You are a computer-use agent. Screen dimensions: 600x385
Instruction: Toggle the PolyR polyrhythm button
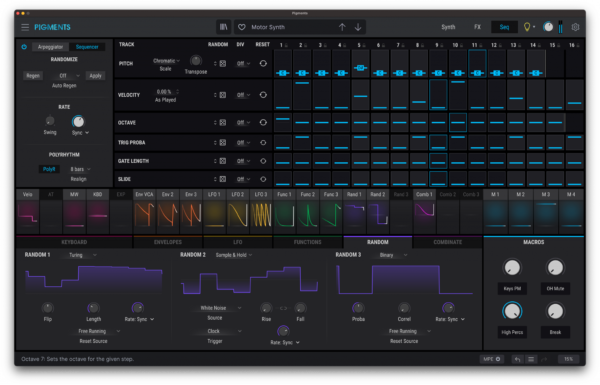(x=49, y=169)
